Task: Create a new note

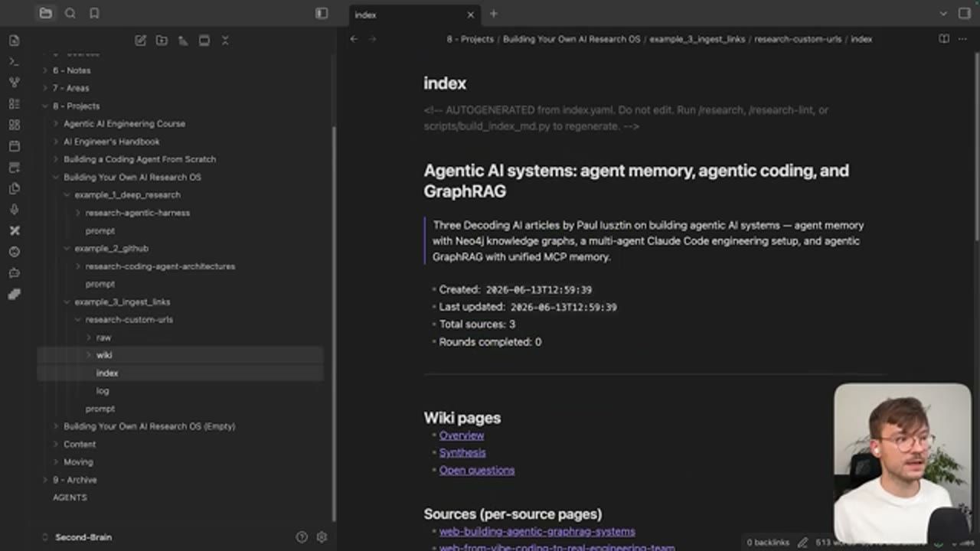Action: [140, 41]
